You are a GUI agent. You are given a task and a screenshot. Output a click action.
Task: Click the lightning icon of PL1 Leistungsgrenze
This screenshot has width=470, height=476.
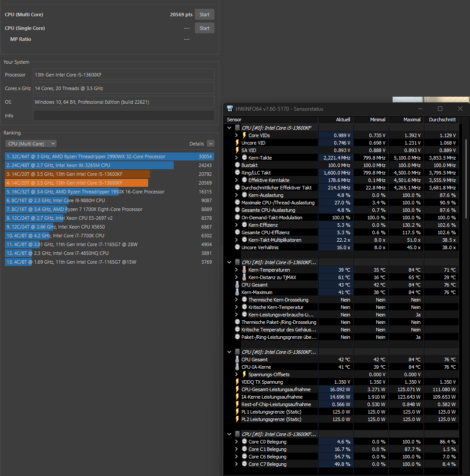point(237,412)
